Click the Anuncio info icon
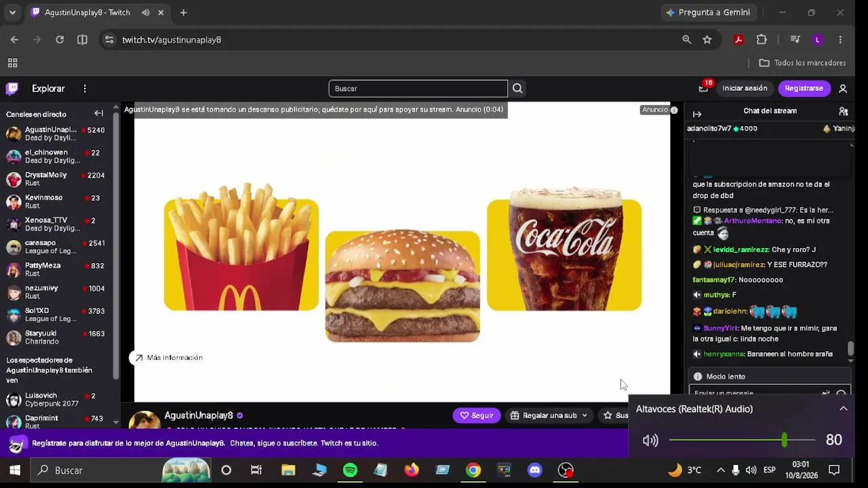This screenshot has height=488, width=868. (x=674, y=110)
